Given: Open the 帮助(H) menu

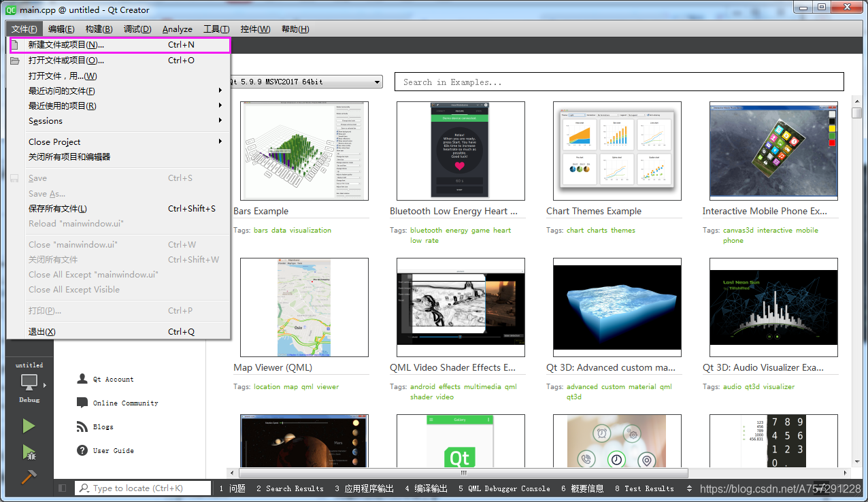Looking at the screenshot, I should [x=295, y=29].
